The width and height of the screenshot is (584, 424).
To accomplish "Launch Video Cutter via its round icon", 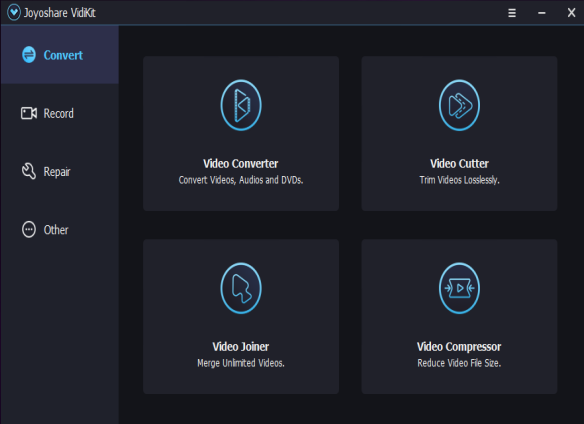I will pos(459,105).
